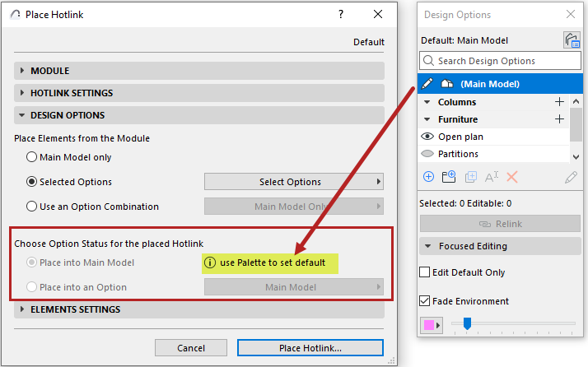Click the Edit pencil icon in palette toolbar
Image resolution: width=588 pixels, height=367 pixels.
click(x=572, y=177)
